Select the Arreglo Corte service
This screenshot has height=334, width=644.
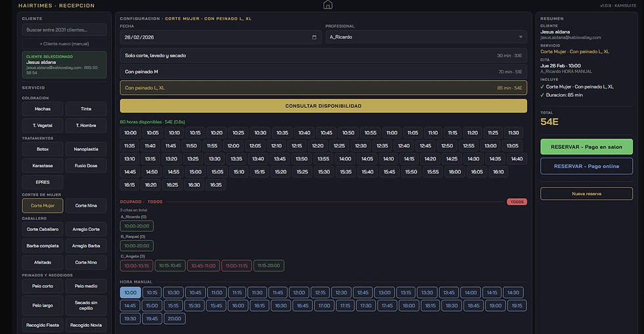[x=86, y=229]
